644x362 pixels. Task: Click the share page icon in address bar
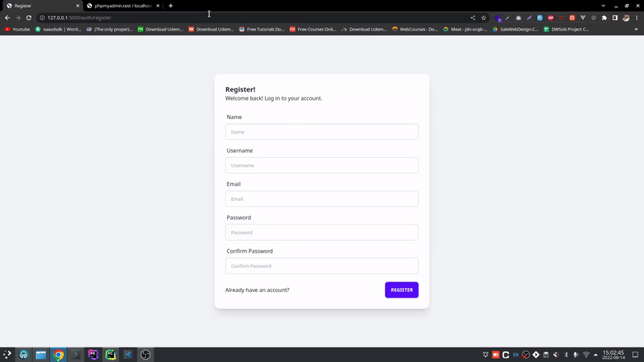[x=473, y=18]
